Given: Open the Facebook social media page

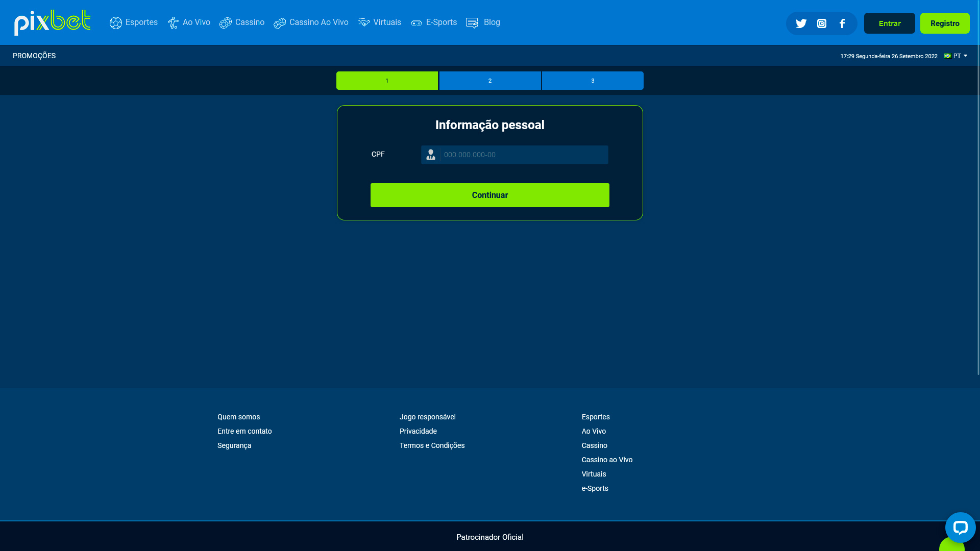Looking at the screenshot, I should pyautogui.click(x=842, y=23).
